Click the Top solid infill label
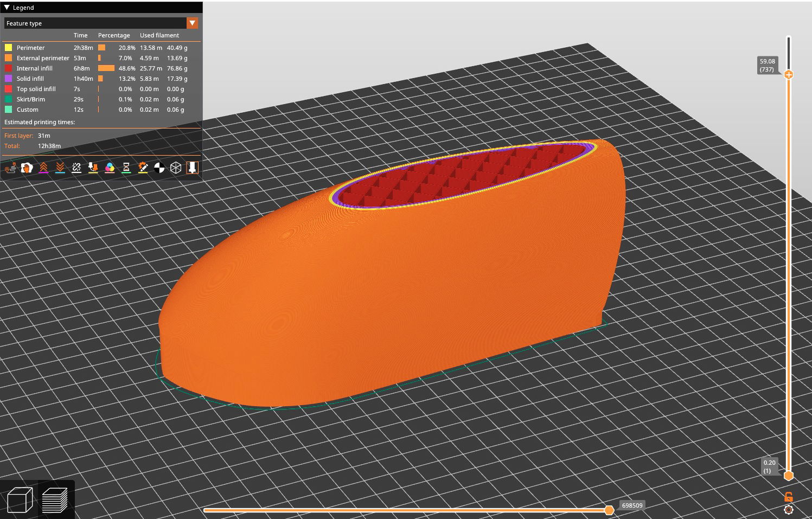The width and height of the screenshot is (812, 519). click(x=36, y=89)
